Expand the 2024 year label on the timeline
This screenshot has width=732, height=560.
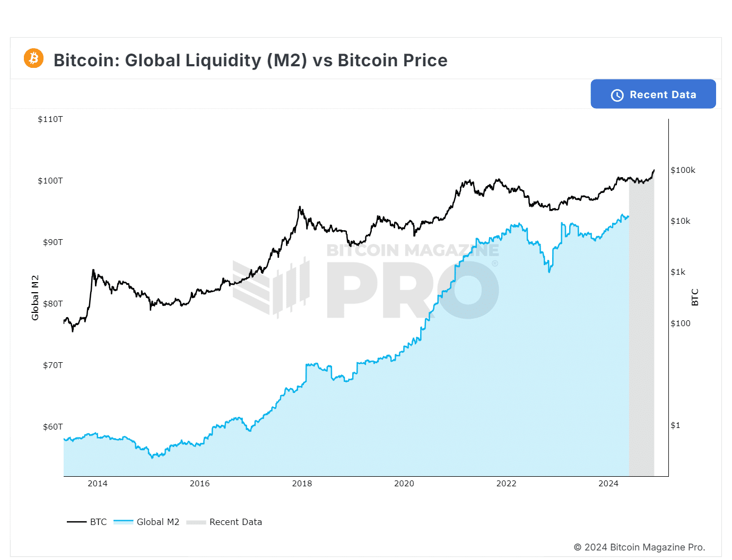pyautogui.click(x=608, y=484)
